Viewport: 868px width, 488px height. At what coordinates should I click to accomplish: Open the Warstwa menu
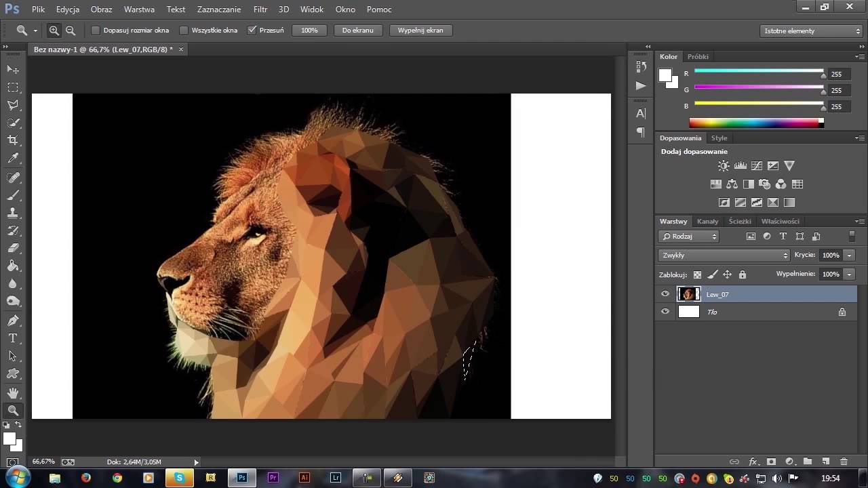tap(139, 9)
